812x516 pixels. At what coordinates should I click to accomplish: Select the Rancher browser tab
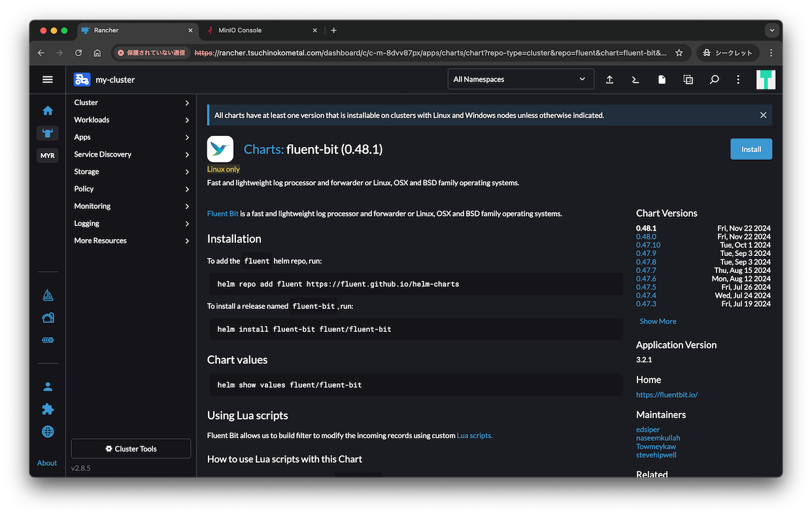[x=137, y=30]
